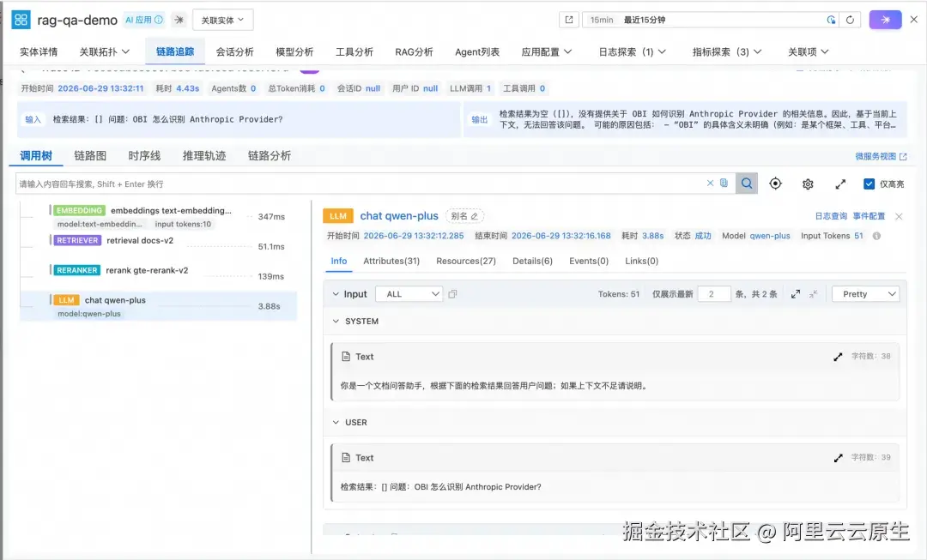Click the purple AI assistant button
This screenshot has width=927, height=560.
(885, 20)
